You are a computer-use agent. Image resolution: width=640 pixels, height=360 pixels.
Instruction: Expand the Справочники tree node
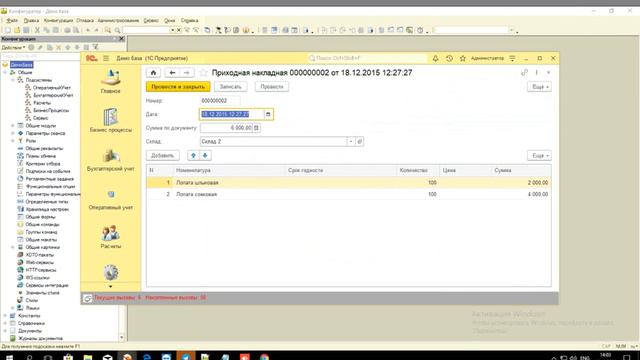(5, 323)
